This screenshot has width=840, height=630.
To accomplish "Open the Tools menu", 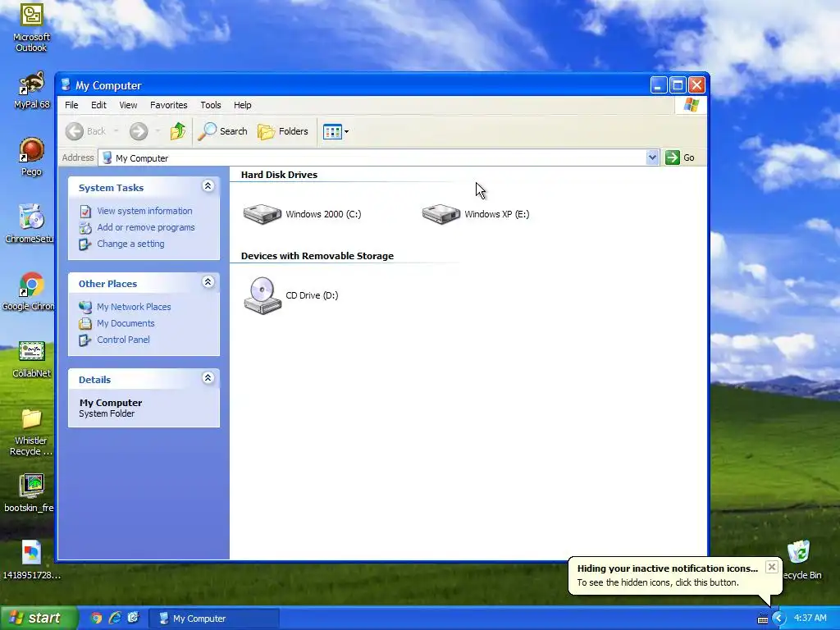I will pos(211,105).
